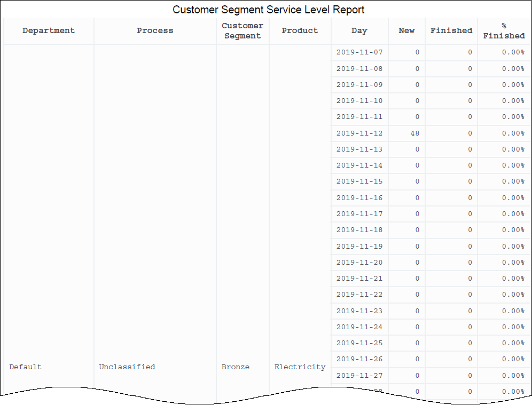Click the Electricity product cell
The height and width of the screenshot is (405, 532).
300,367
